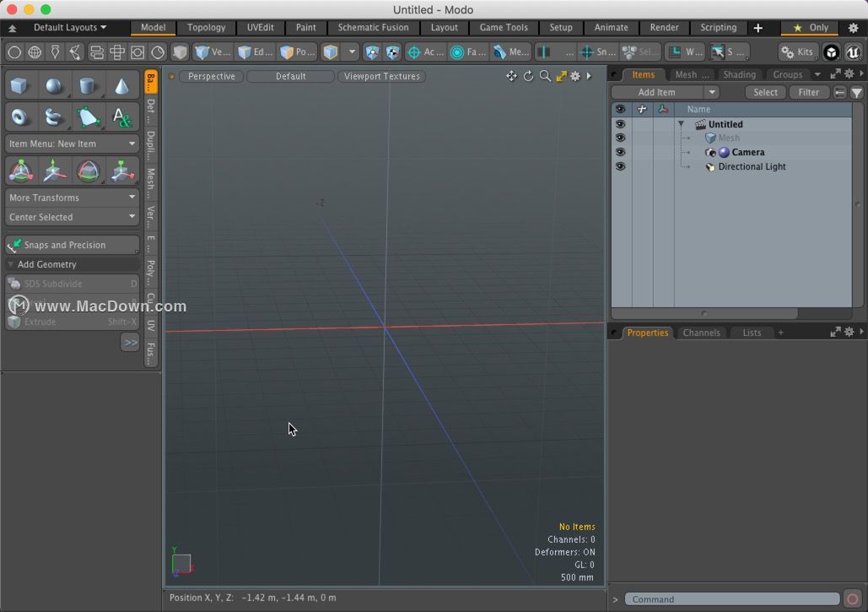Switch to the Channels tab
868x612 pixels.
coord(701,333)
